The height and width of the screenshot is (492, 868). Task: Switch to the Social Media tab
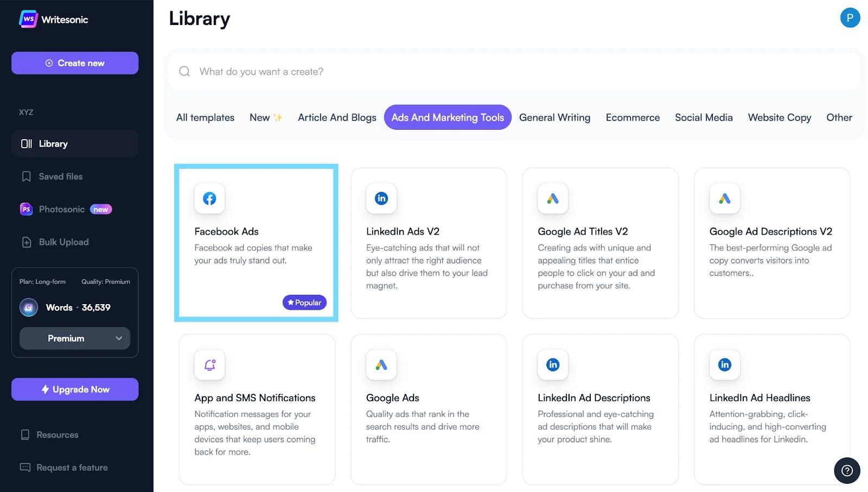pyautogui.click(x=703, y=117)
